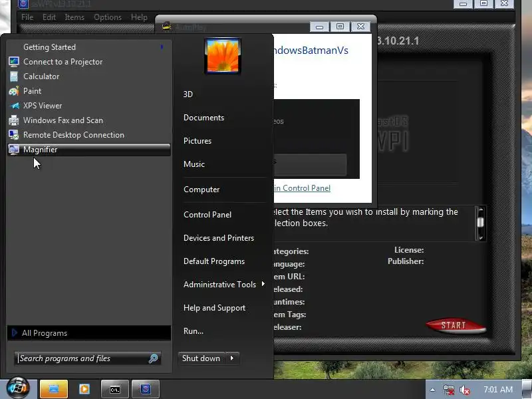Open Default Programs

tap(213, 261)
